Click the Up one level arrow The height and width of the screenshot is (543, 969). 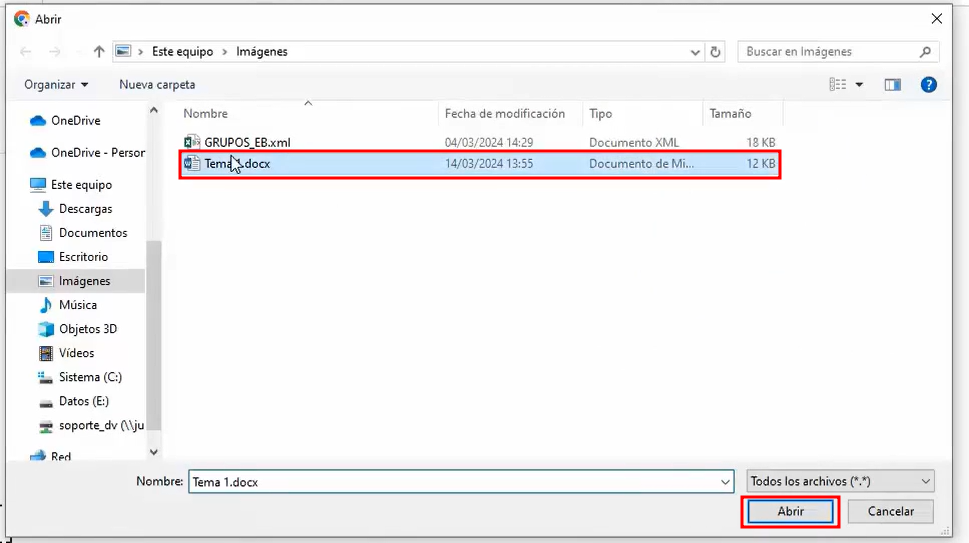click(x=99, y=51)
